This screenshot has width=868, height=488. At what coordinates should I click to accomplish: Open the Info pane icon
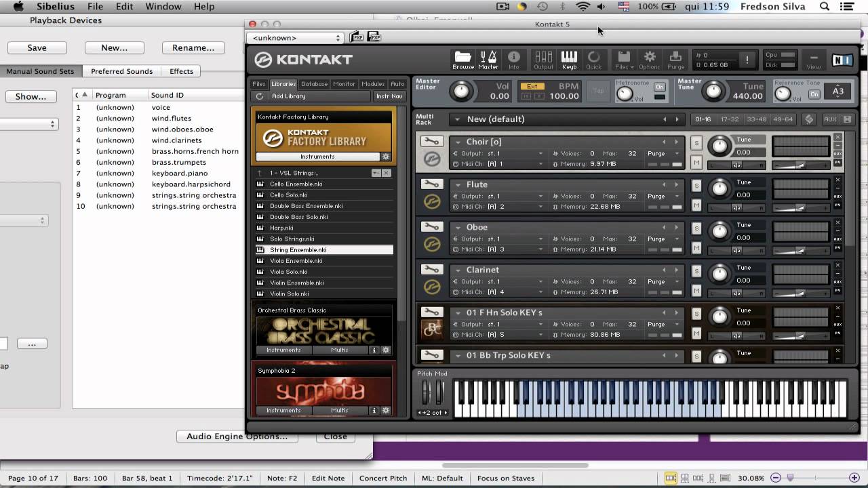point(514,60)
